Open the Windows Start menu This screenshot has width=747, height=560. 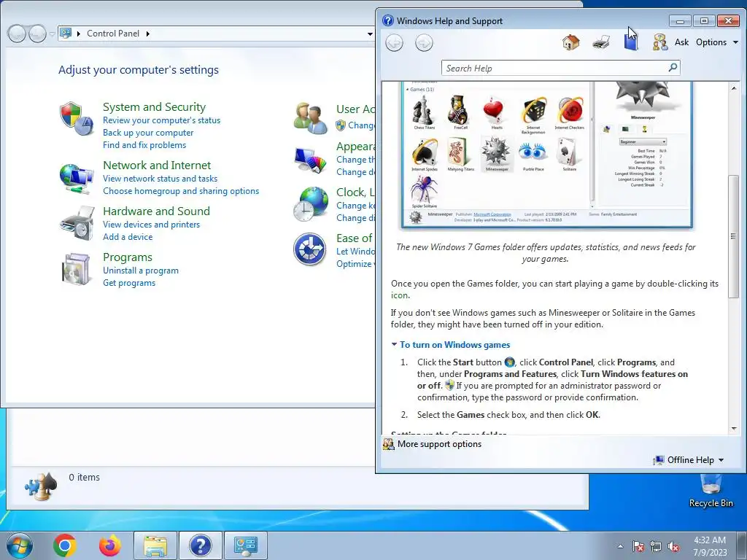pyautogui.click(x=20, y=545)
